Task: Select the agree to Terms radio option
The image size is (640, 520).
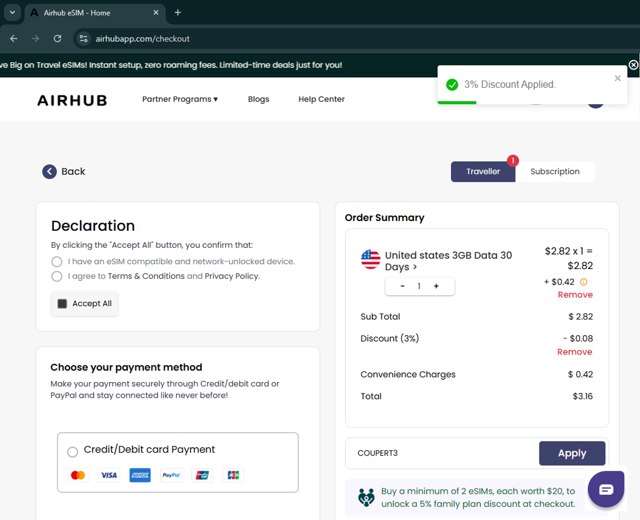Action: coord(57,276)
